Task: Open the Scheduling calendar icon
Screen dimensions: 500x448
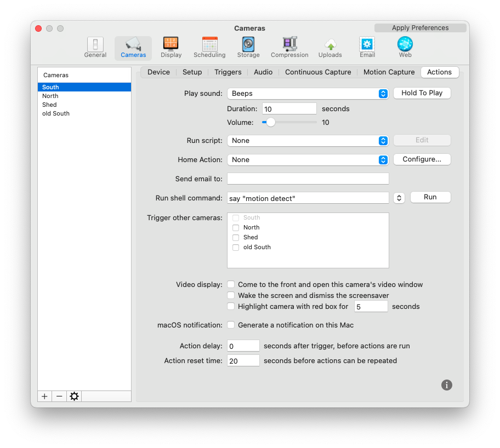Action: click(x=209, y=48)
